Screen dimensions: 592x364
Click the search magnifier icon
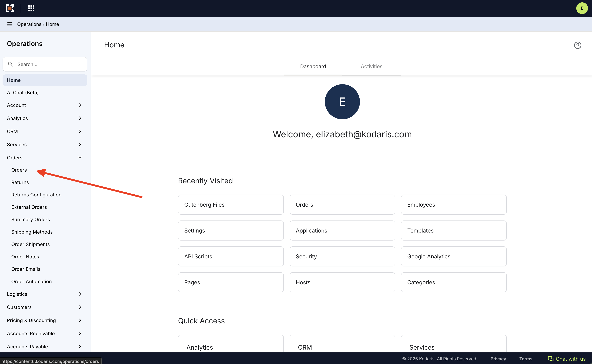pyautogui.click(x=10, y=64)
